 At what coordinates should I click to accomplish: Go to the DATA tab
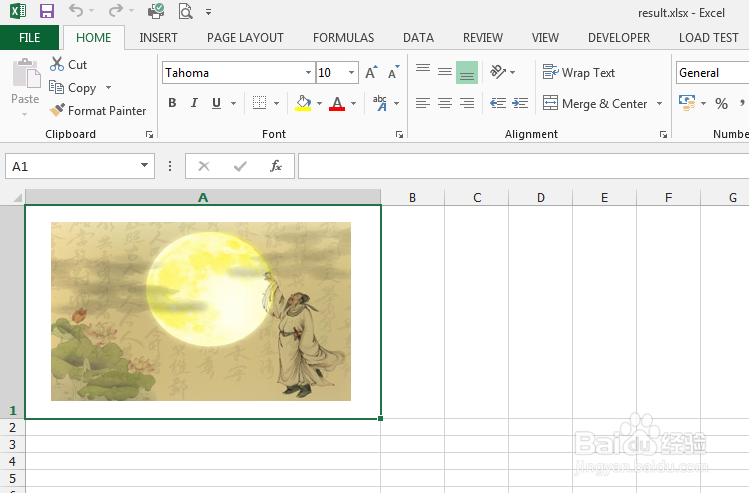[x=418, y=38]
